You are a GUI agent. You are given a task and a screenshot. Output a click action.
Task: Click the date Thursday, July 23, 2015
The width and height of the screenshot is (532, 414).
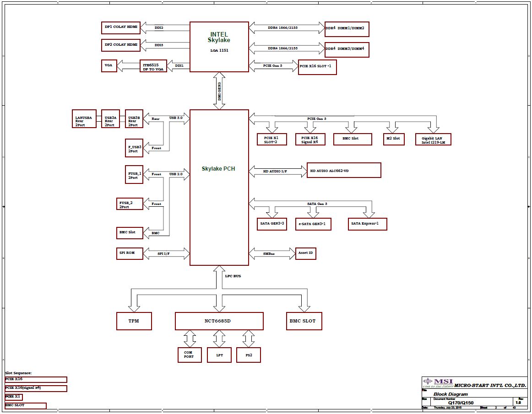(x=447, y=408)
